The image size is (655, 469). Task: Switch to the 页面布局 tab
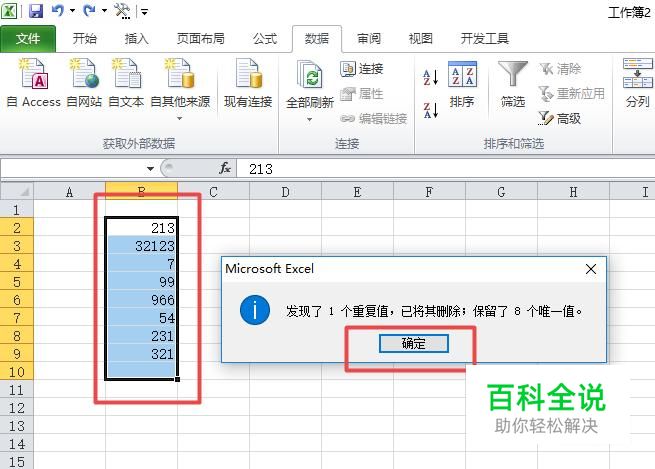point(201,39)
